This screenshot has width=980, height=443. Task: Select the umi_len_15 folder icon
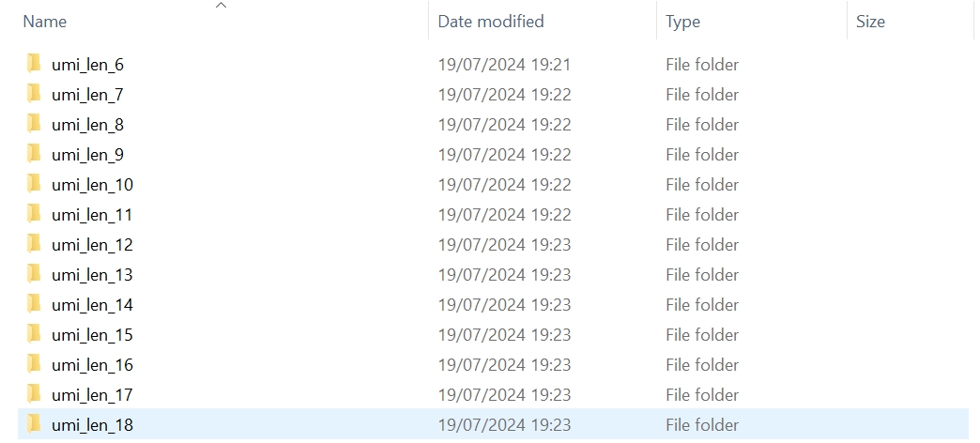[35, 333]
